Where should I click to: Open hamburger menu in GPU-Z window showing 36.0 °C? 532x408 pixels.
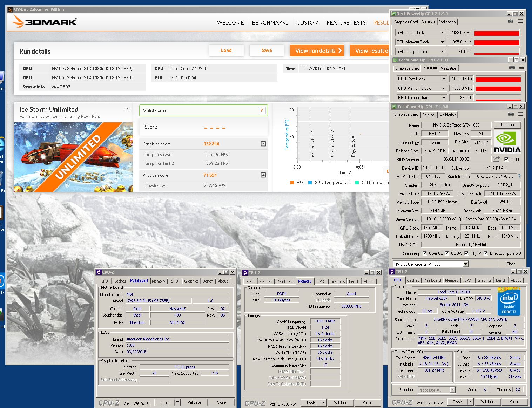[521, 68]
